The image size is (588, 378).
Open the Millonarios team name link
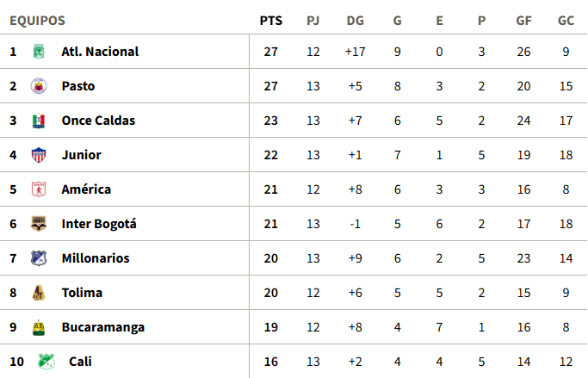click(x=96, y=258)
